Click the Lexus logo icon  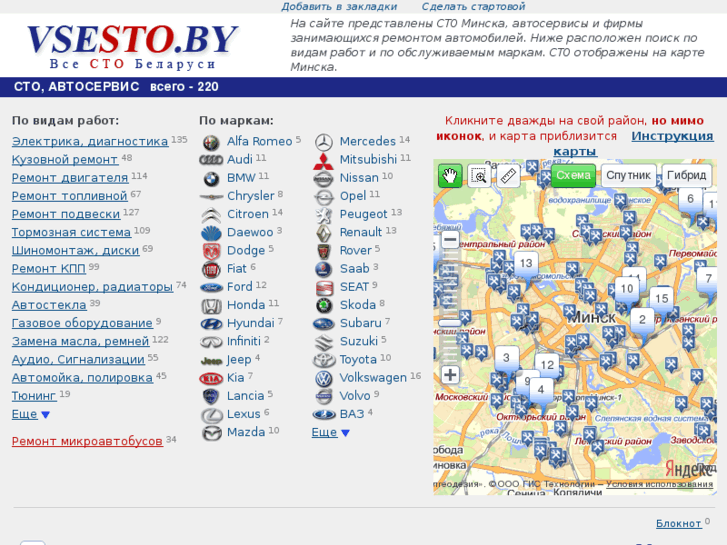pos(211,415)
